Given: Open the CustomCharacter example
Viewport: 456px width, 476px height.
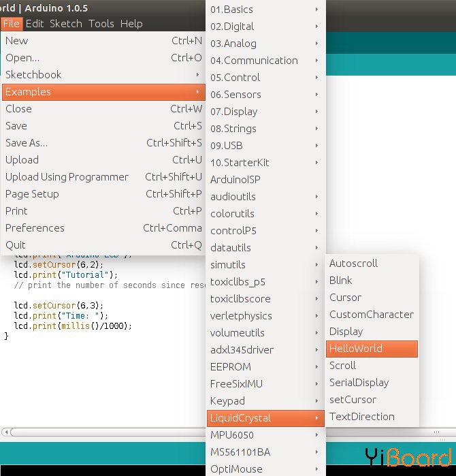Looking at the screenshot, I should (372, 315).
